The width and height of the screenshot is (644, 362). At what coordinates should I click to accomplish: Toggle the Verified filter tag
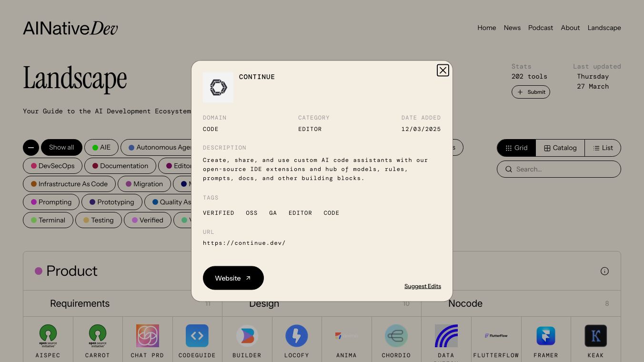click(x=148, y=220)
